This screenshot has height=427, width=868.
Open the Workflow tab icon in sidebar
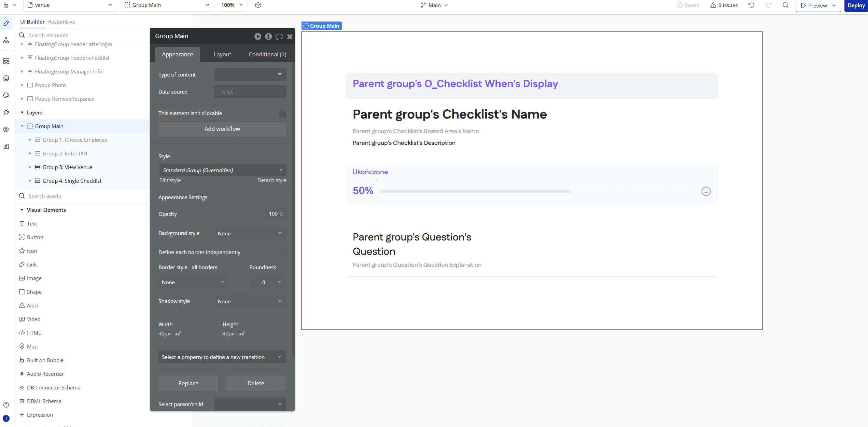coord(6,41)
